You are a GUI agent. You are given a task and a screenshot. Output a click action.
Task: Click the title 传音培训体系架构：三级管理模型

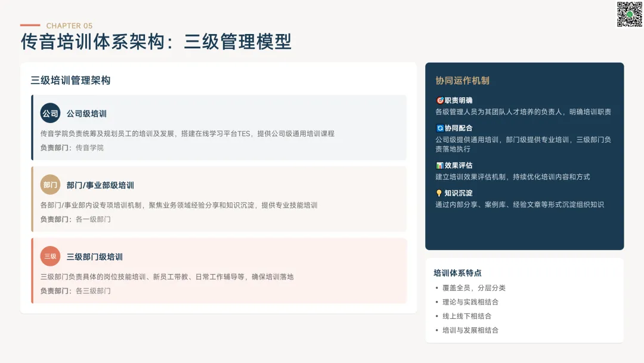click(x=156, y=42)
